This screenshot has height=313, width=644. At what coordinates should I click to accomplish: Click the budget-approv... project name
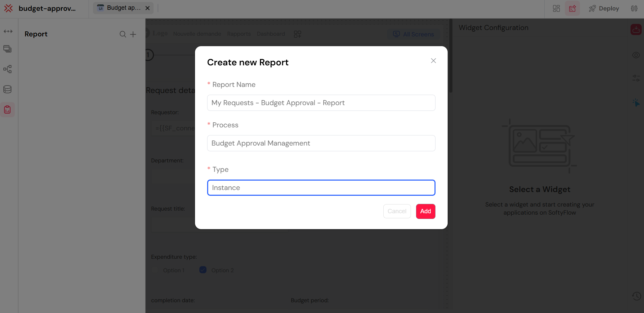[47, 8]
